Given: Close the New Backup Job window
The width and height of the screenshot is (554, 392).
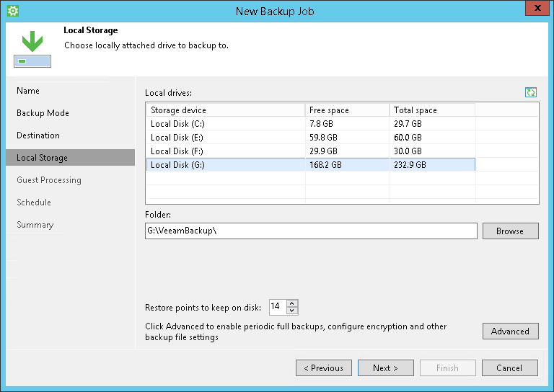Looking at the screenshot, I should 537,8.
